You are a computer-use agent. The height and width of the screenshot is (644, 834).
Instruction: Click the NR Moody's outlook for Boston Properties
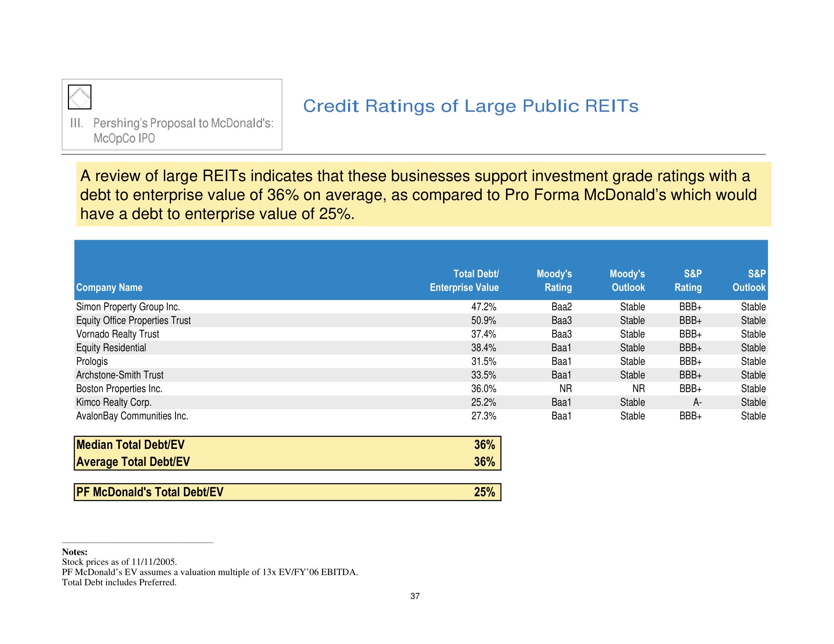638,389
